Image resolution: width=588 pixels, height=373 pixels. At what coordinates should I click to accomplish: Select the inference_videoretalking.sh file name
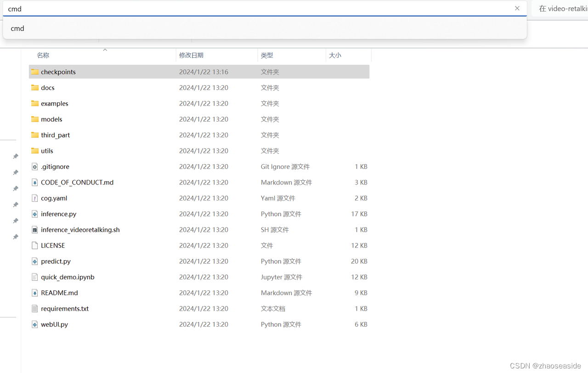pyautogui.click(x=80, y=230)
